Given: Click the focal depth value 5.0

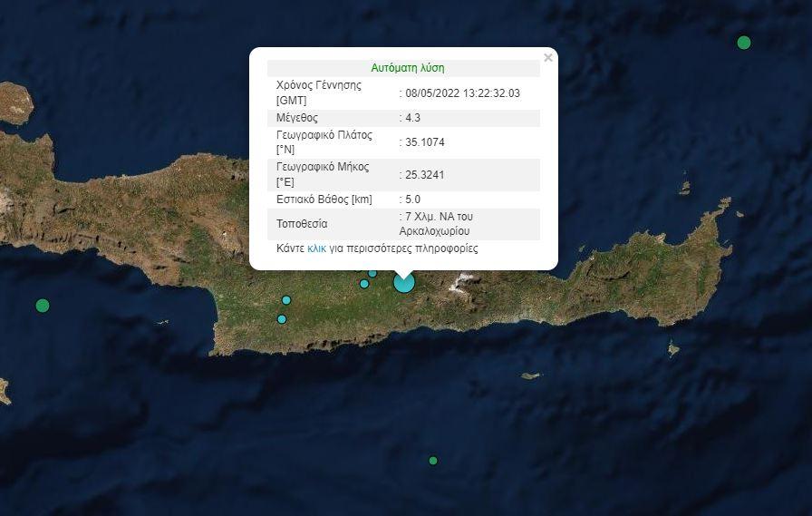Looking at the screenshot, I should [413, 200].
